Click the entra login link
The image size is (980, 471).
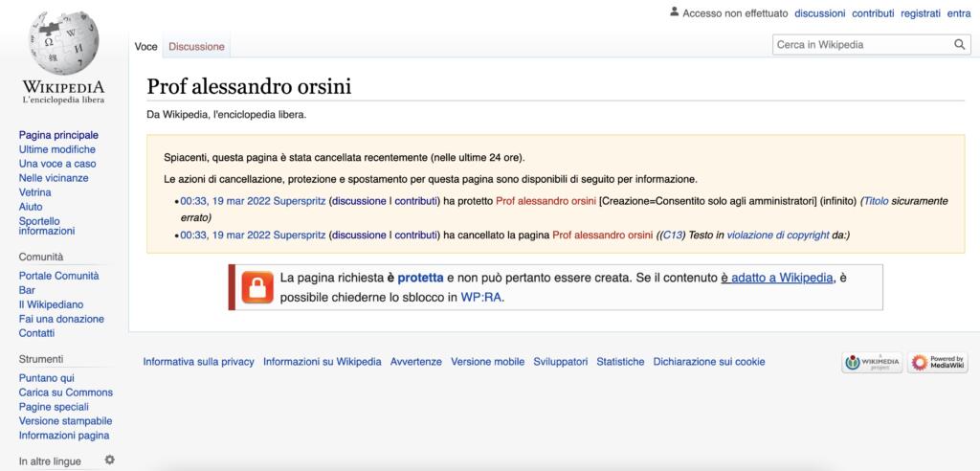958,13
